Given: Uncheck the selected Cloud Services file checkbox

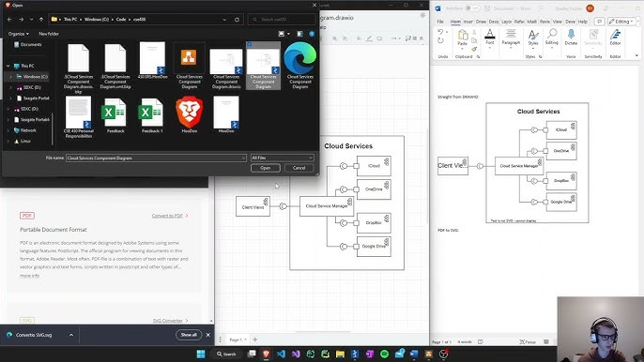Looking at the screenshot, I should pos(250,44).
